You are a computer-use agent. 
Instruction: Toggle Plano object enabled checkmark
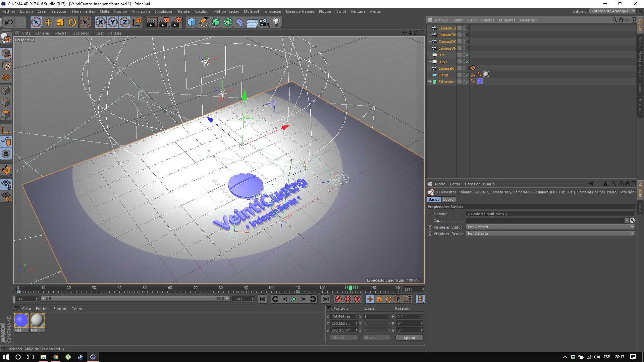point(467,75)
